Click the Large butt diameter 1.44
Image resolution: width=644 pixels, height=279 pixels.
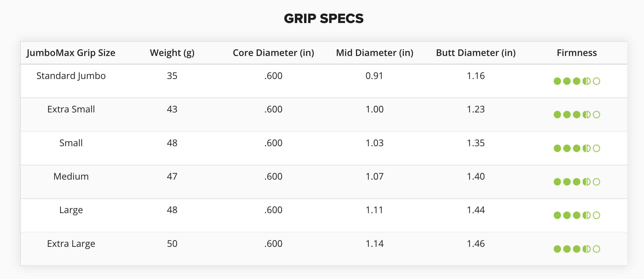click(x=476, y=210)
